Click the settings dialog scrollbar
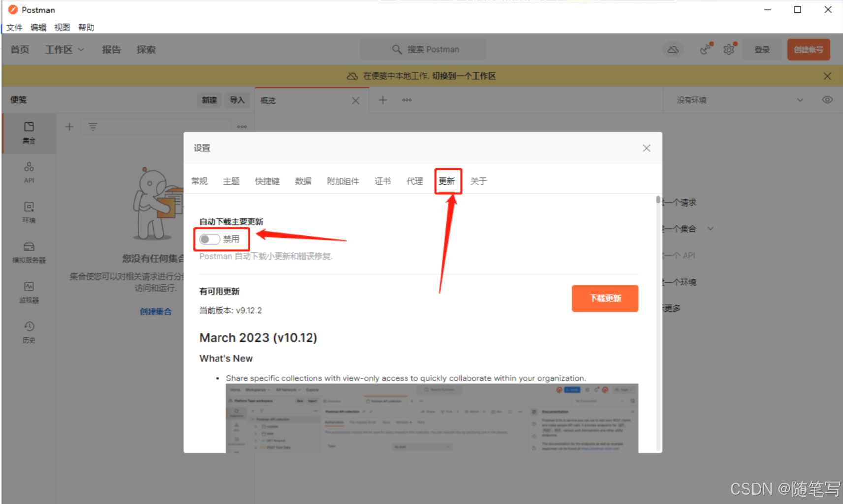This screenshot has width=843, height=504. [x=658, y=199]
